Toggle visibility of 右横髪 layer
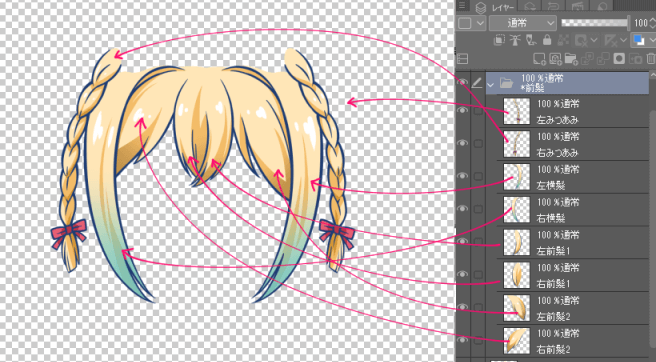656x362 pixels. pyautogui.click(x=462, y=208)
